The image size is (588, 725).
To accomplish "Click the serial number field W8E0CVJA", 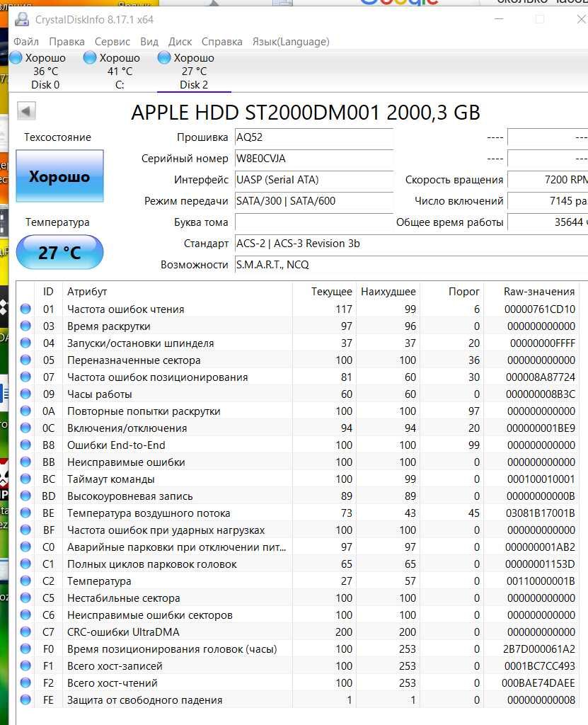I will coord(314,159).
